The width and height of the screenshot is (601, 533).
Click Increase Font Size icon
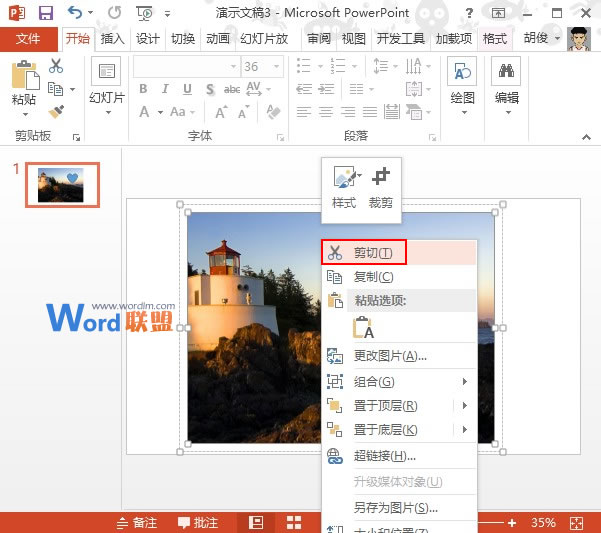click(221, 112)
